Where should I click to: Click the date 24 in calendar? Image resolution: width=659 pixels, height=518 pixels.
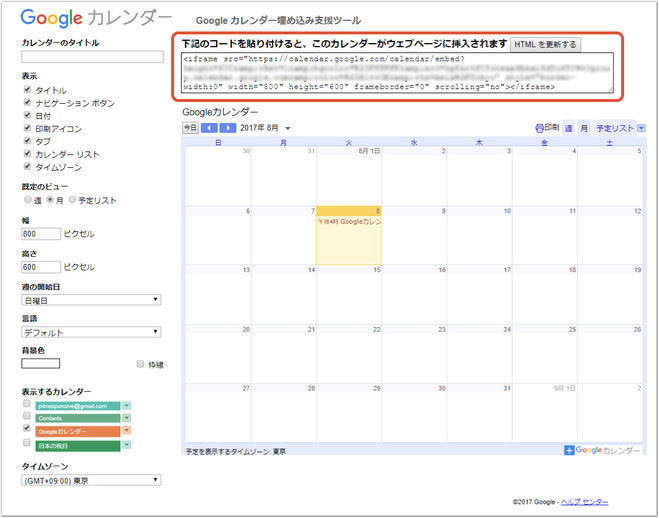pyautogui.click(x=507, y=329)
